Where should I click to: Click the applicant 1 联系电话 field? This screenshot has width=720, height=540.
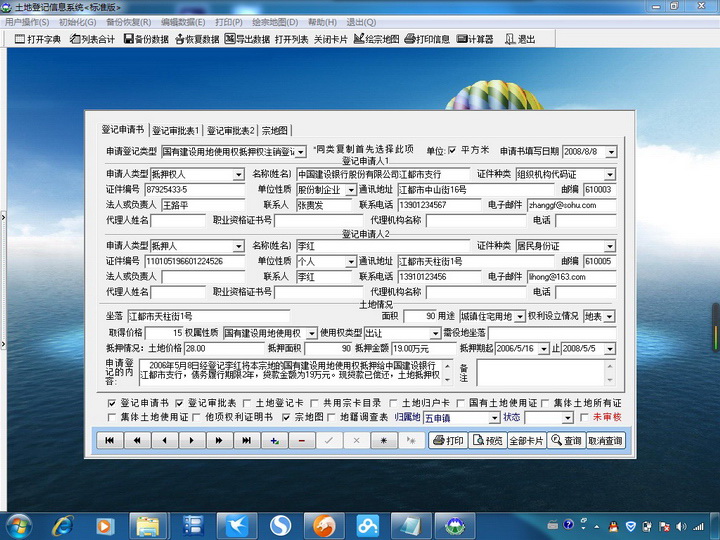[439, 205]
